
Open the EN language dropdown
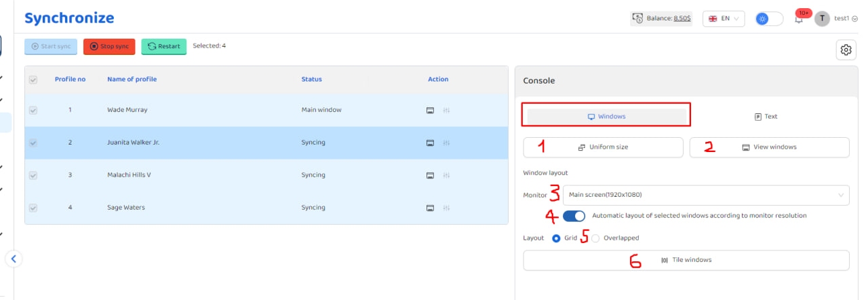[724, 19]
